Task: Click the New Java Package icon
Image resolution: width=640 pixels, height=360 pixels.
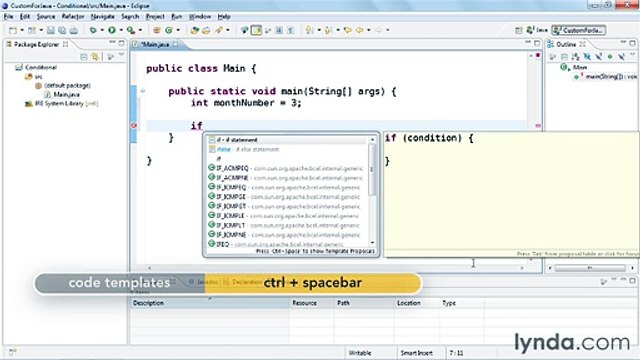Action: click(156, 30)
